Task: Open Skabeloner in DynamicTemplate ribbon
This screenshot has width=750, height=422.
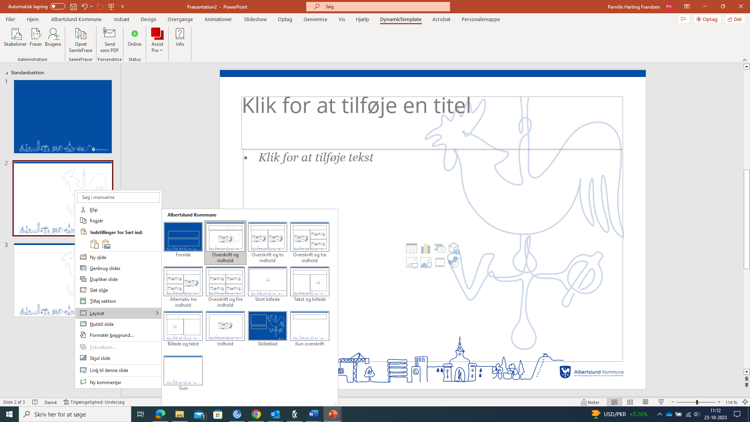Action: [15, 37]
